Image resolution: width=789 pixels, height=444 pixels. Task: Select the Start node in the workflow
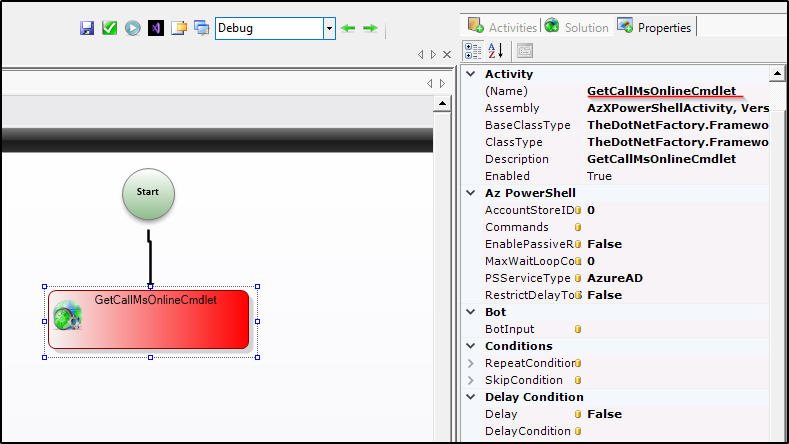(148, 194)
